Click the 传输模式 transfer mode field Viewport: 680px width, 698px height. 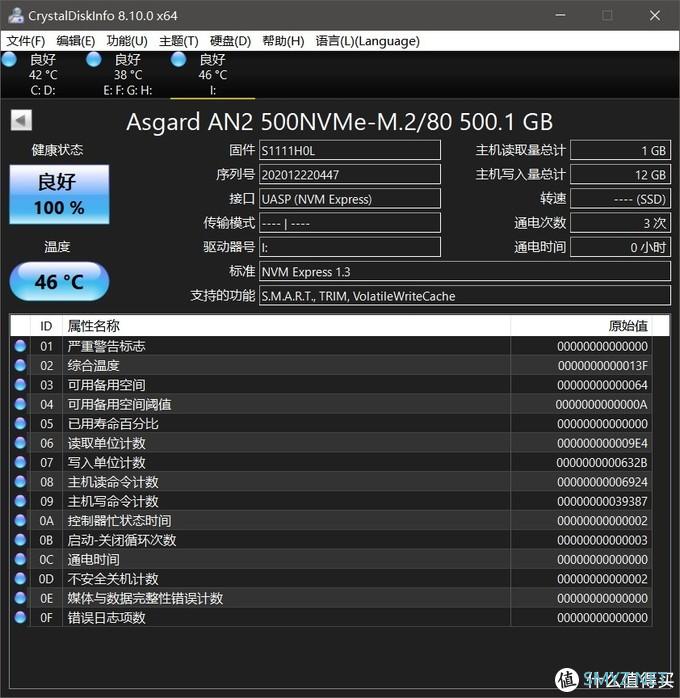click(x=350, y=223)
